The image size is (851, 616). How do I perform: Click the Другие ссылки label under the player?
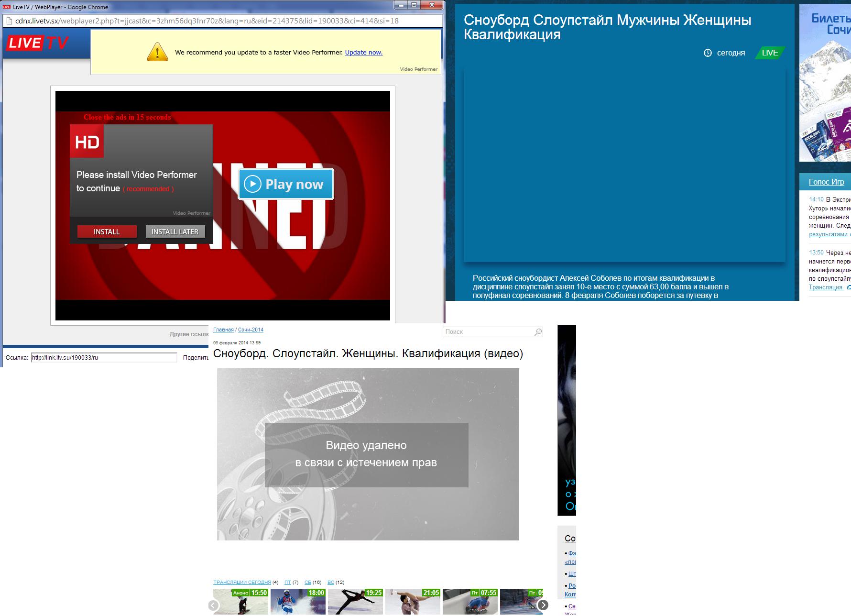tap(189, 334)
